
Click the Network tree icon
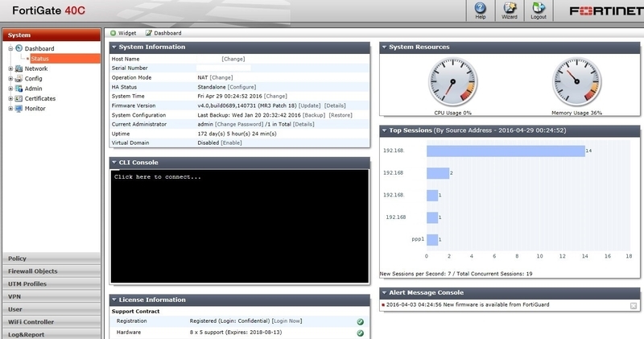19,68
